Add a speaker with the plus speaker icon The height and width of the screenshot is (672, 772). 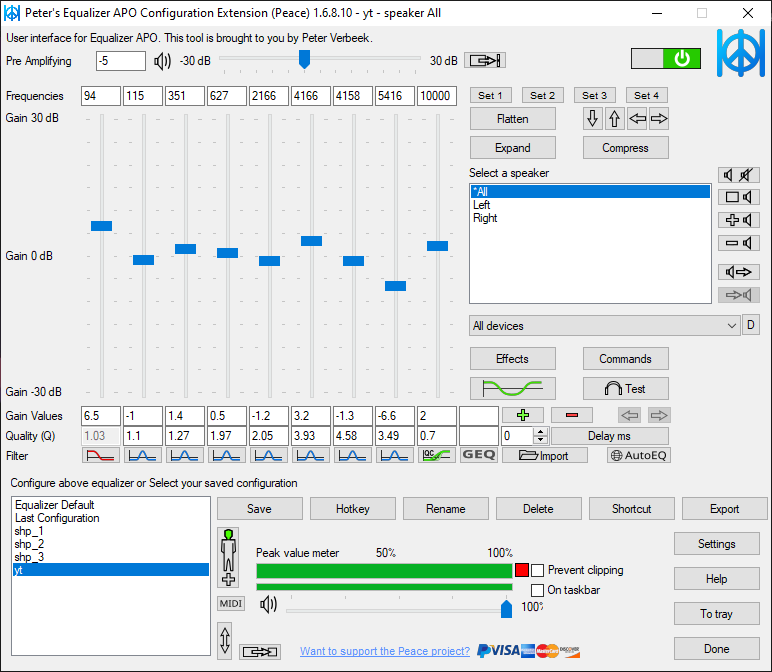tap(739, 220)
